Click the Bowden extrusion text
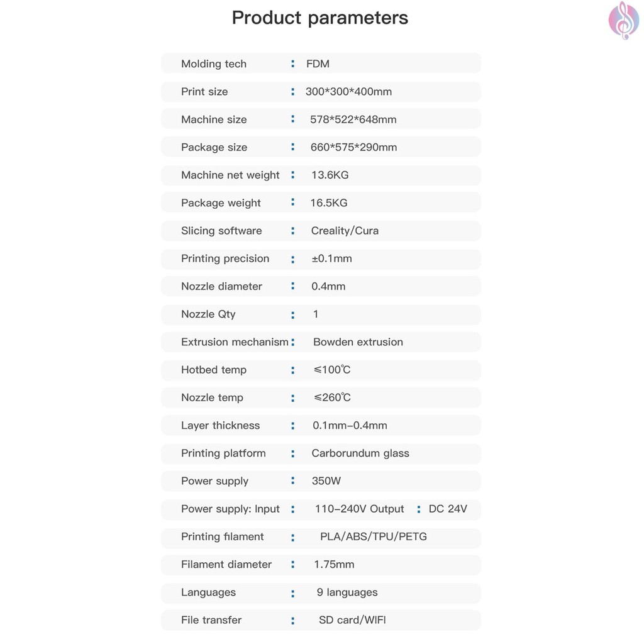The image size is (644, 644). (x=358, y=342)
